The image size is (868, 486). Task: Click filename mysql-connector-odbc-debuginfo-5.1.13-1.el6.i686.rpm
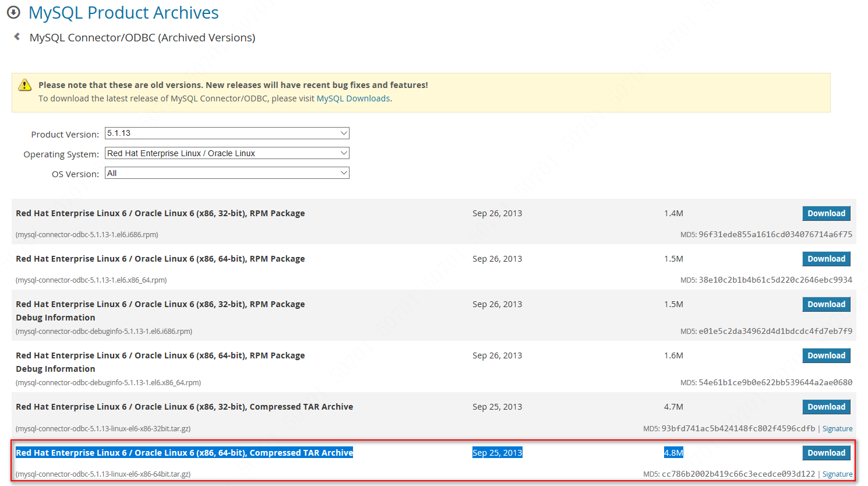tap(104, 332)
